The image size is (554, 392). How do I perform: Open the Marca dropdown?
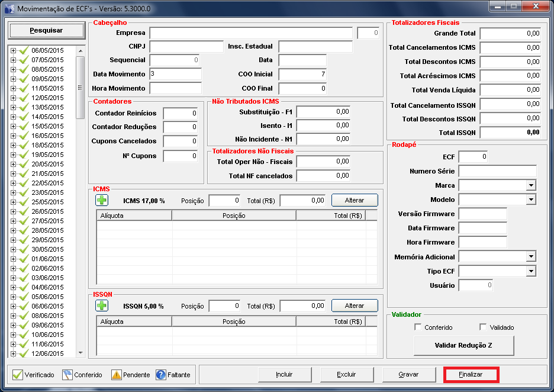click(530, 185)
